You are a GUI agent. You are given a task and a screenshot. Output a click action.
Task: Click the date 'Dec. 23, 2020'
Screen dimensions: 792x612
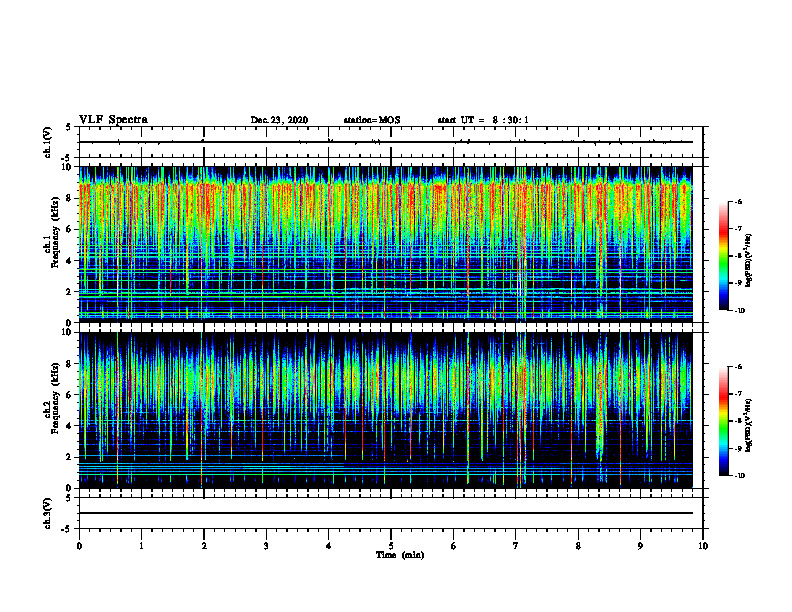(279, 120)
